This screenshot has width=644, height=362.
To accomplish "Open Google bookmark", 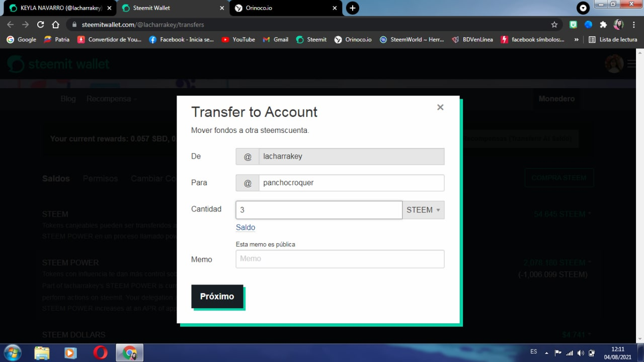I will point(22,39).
